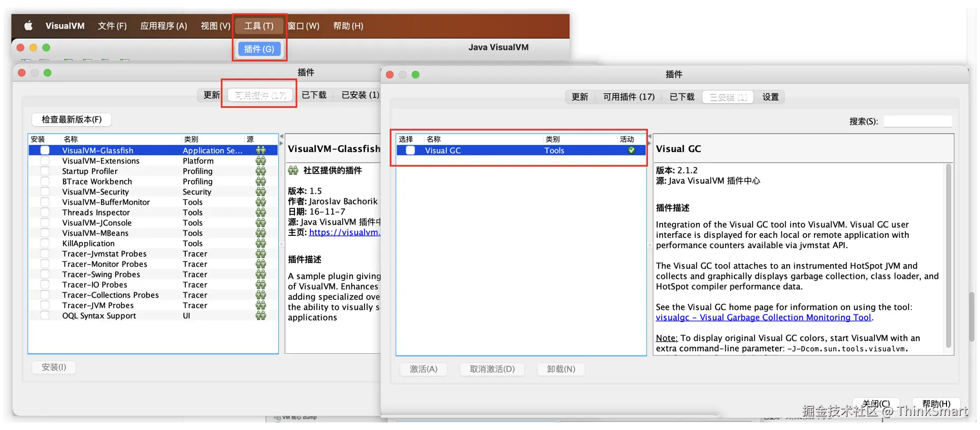Tick install checkbox for VisualVM-JConsole

[x=45, y=223]
